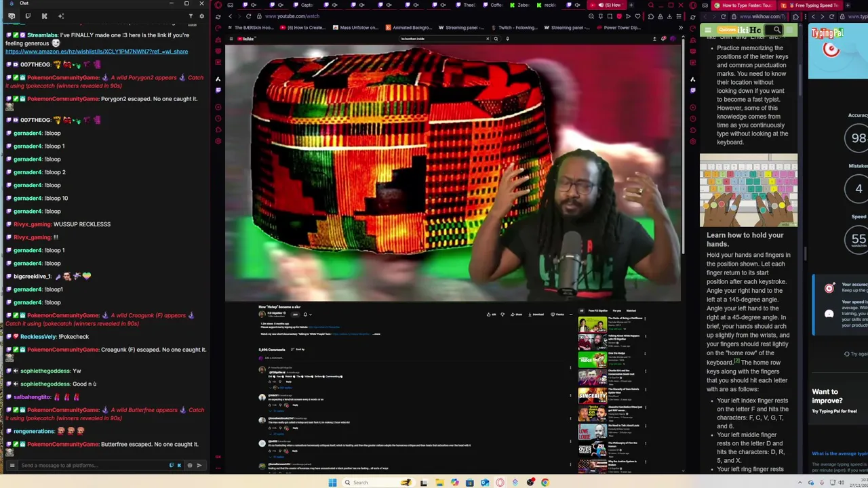Expand bookmarks overflow chevron
This screenshot has width=868, height=488.
click(x=681, y=28)
